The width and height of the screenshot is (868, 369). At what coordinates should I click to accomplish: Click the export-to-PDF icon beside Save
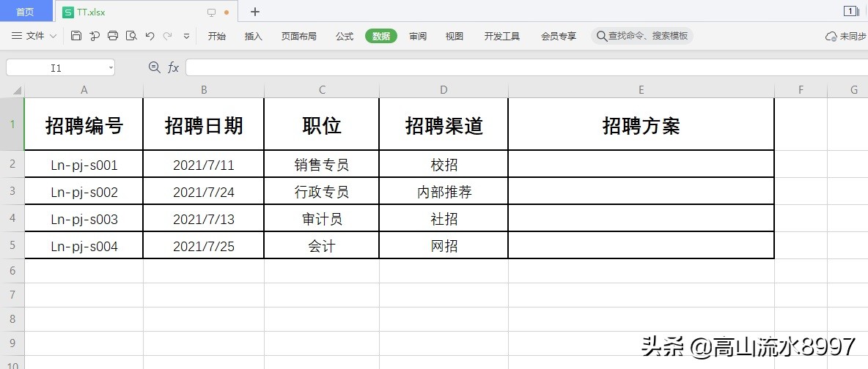point(95,36)
